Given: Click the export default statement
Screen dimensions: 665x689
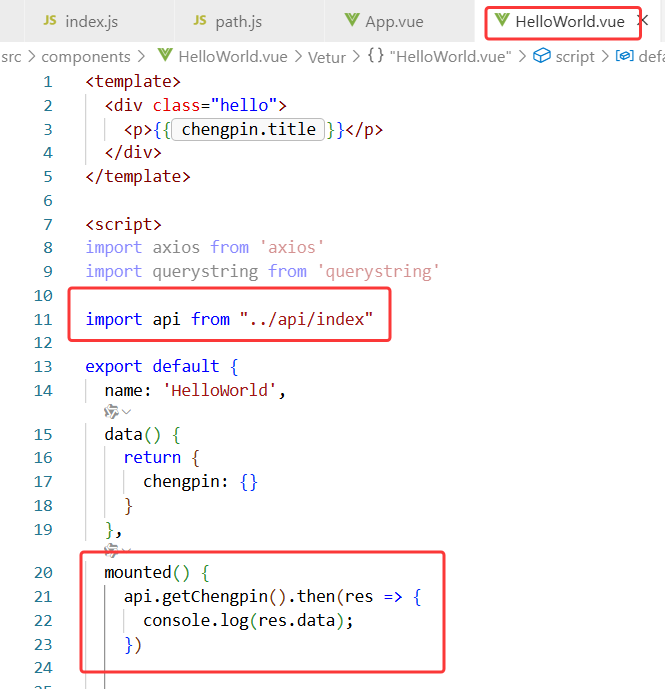Looking at the screenshot, I should coord(152,366).
